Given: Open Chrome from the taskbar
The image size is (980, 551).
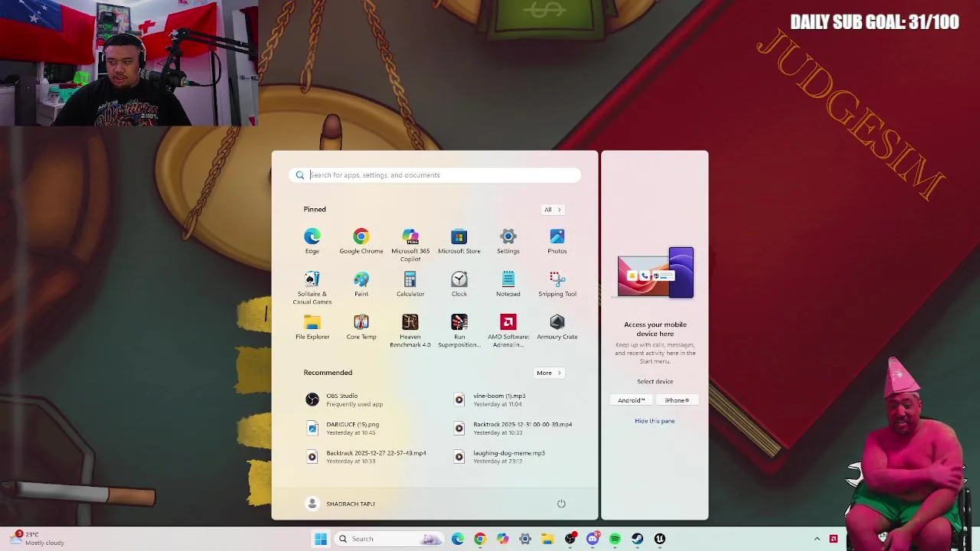Looking at the screenshot, I should click(x=480, y=539).
